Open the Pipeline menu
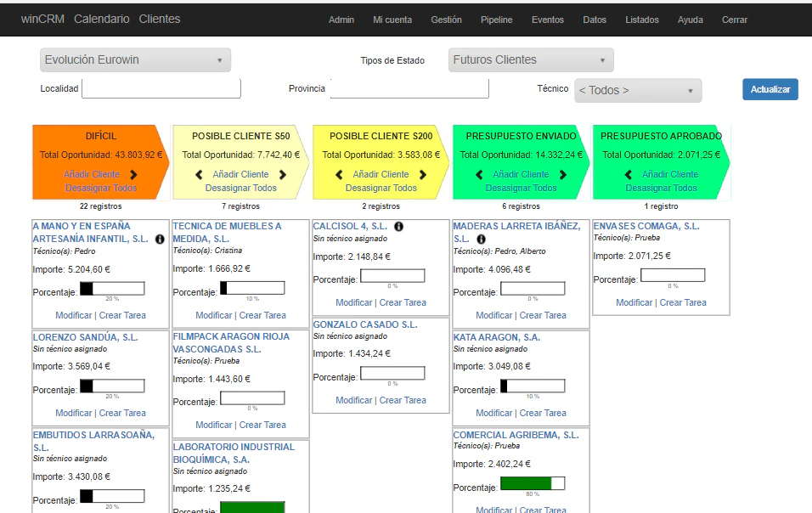Screen dimensions: 812x513 (497, 20)
